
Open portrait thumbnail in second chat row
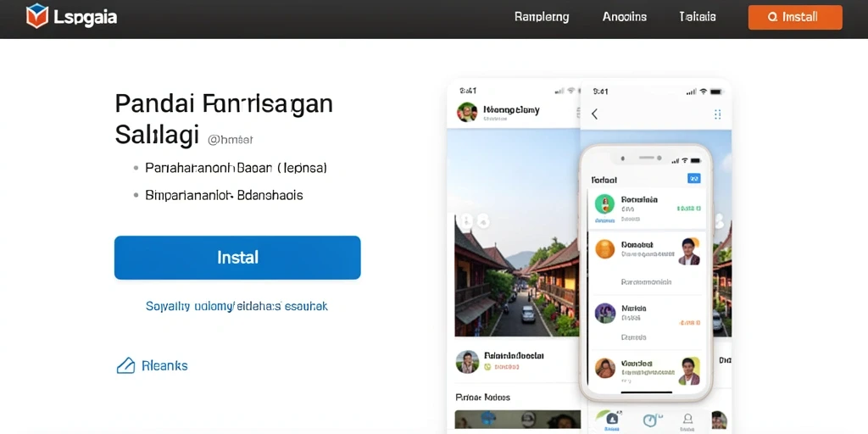pos(689,252)
